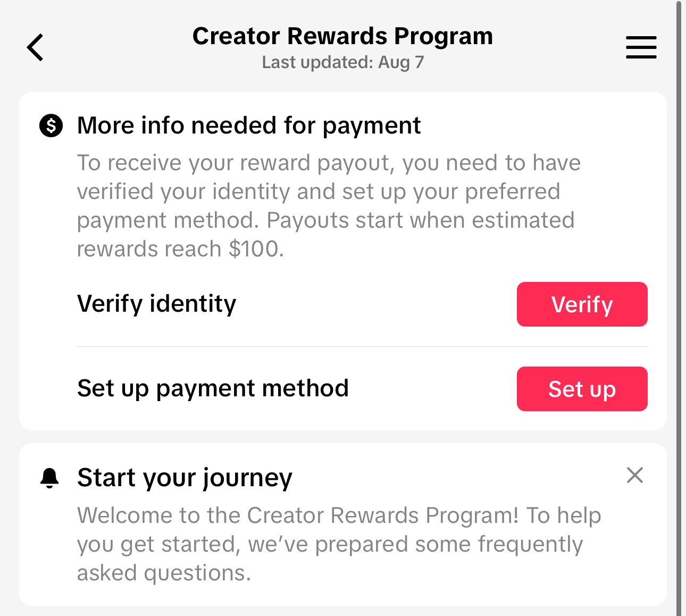Tap the bell notification icon
This screenshot has height=616, width=686.
click(49, 478)
